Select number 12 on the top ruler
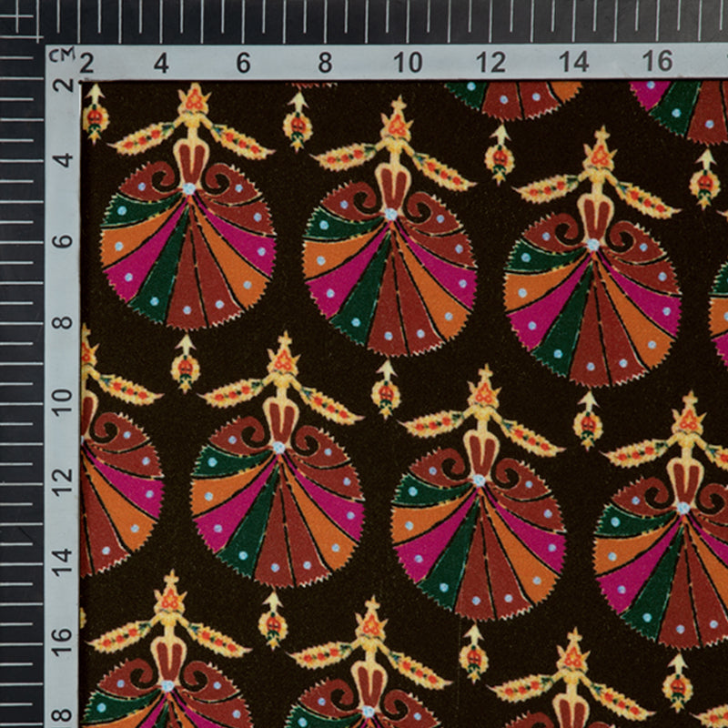Screen dimensions: 728x728 (x=490, y=63)
